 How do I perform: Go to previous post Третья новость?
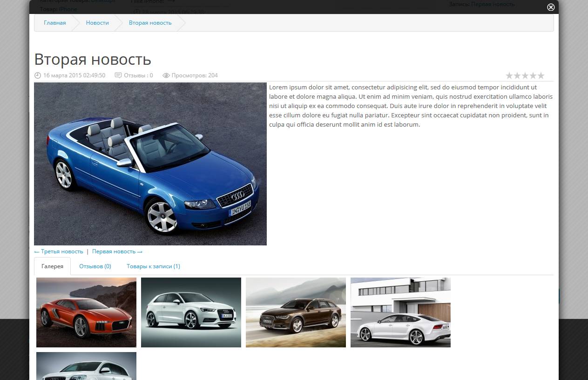[x=59, y=251]
